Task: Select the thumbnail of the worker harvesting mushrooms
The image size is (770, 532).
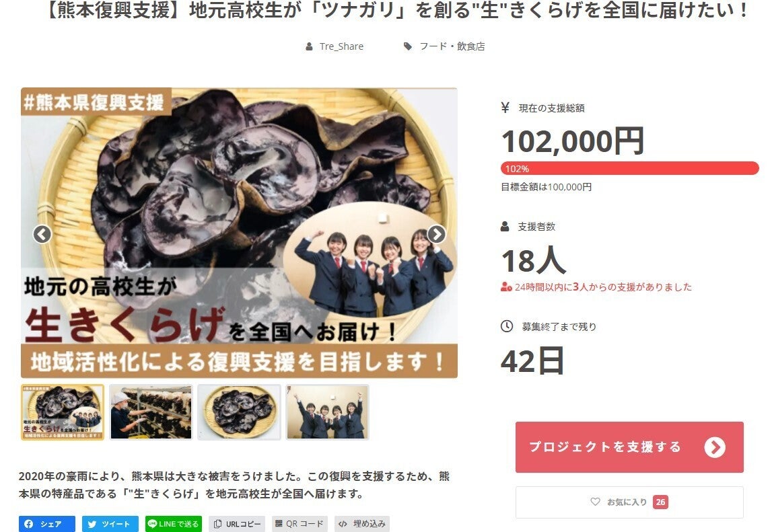Action: click(151, 412)
